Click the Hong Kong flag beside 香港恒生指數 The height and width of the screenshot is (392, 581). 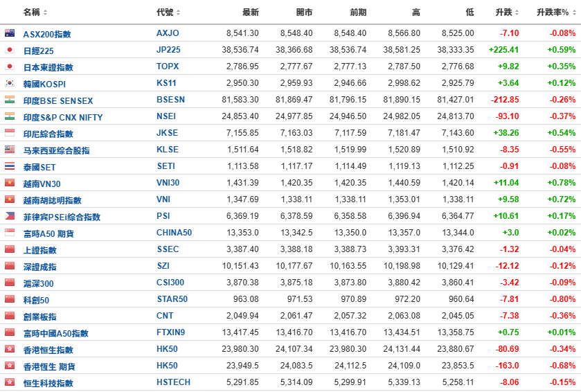coord(10,349)
